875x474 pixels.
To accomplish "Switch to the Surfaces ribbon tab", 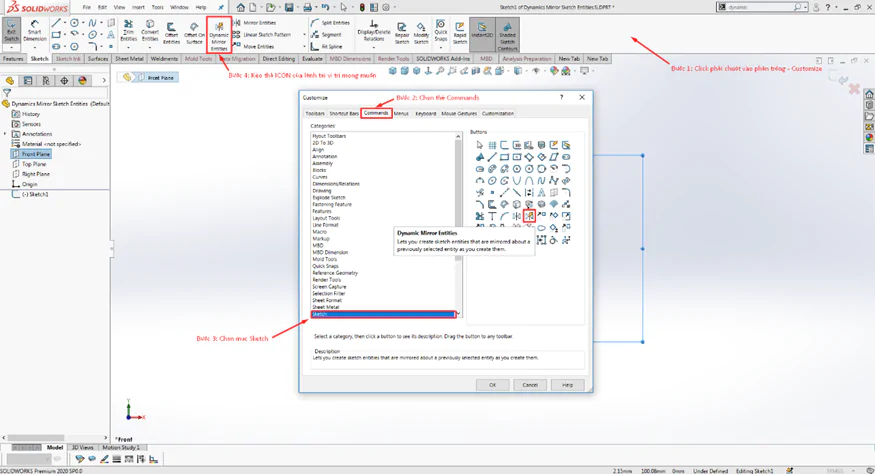I will pos(98,59).
